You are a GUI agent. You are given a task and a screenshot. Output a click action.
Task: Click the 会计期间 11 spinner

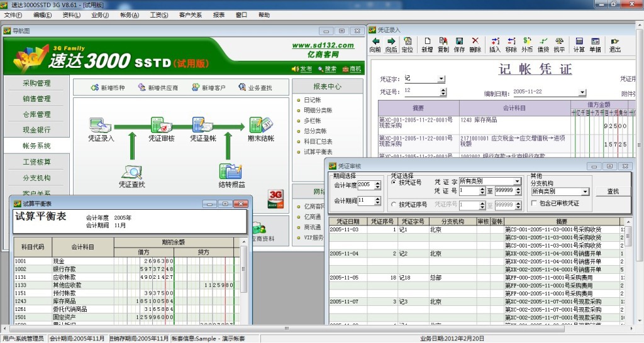click(x=378, y=201)
